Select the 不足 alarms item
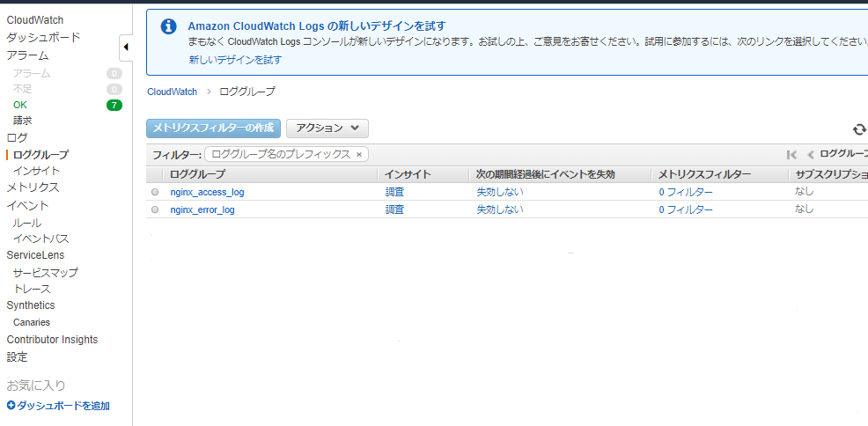868x426 pixels. coord(23,89)
